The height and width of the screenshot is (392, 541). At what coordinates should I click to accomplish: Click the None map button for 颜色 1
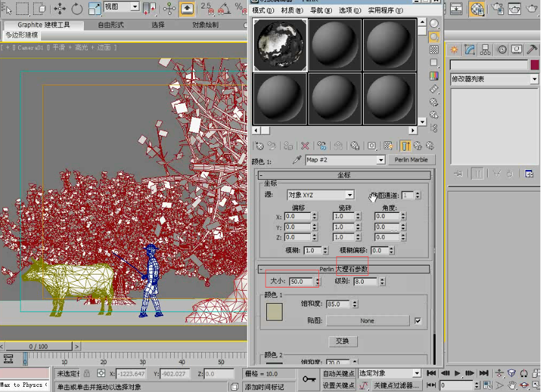tap(368, 321)
